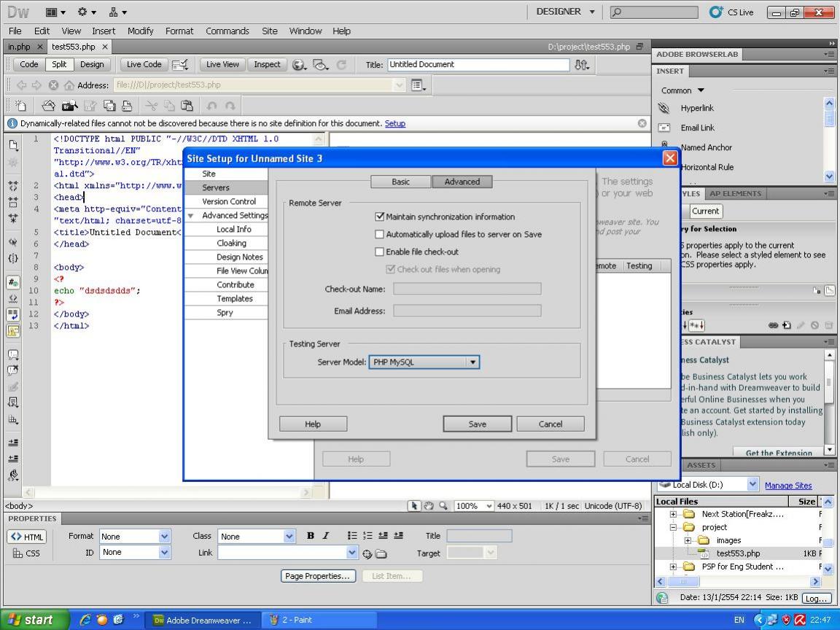Click the Select tool arrow in status bar

pos(413,506)
